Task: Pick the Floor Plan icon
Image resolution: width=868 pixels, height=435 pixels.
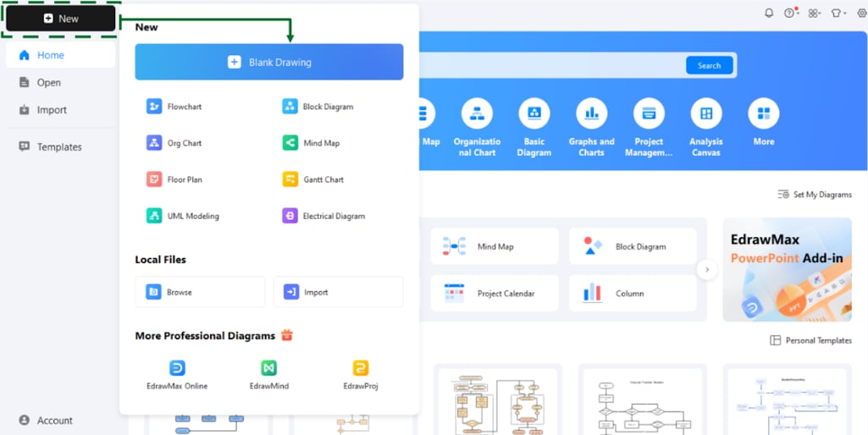Action: [154, 179]
